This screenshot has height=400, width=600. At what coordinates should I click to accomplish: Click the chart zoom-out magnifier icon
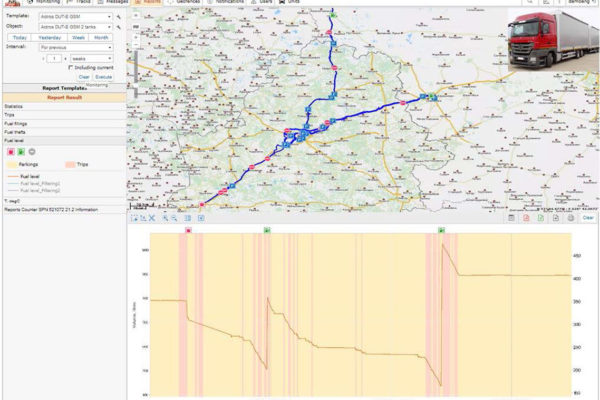click(x=174, y=218)
